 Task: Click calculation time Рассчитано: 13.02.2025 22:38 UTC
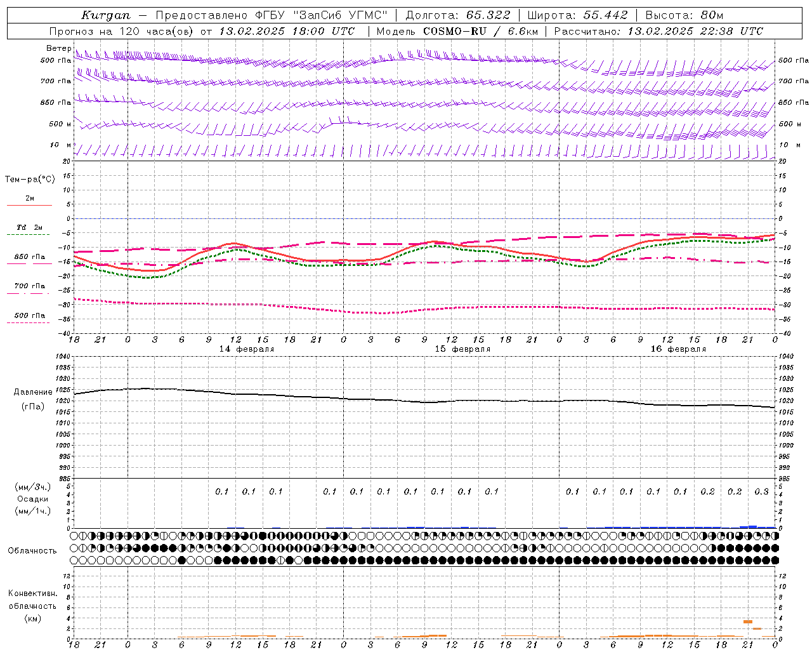coord(658,31)
